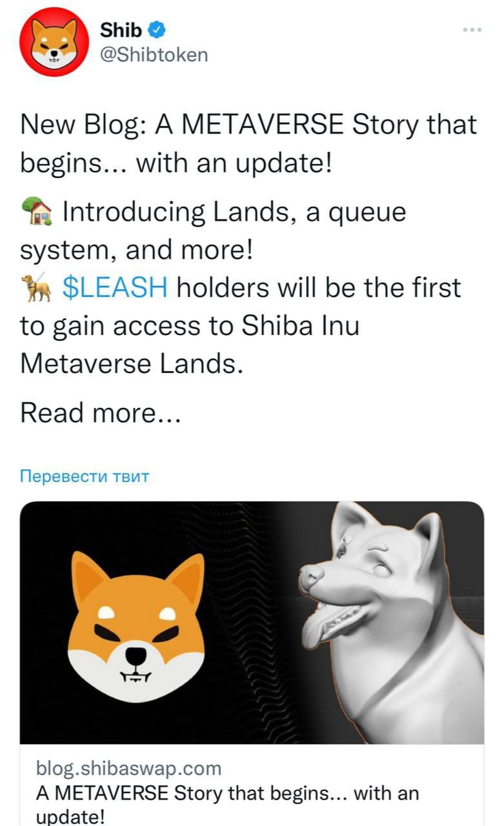Click the 'Introducing Lands, a queue system' line

(214, 230)
